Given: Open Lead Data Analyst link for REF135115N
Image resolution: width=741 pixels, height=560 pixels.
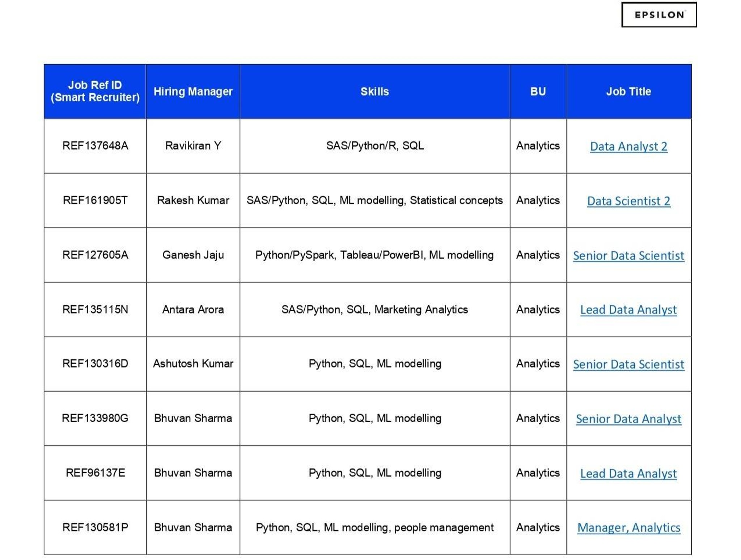Looking at the screenshot, I should coord(628,310).
